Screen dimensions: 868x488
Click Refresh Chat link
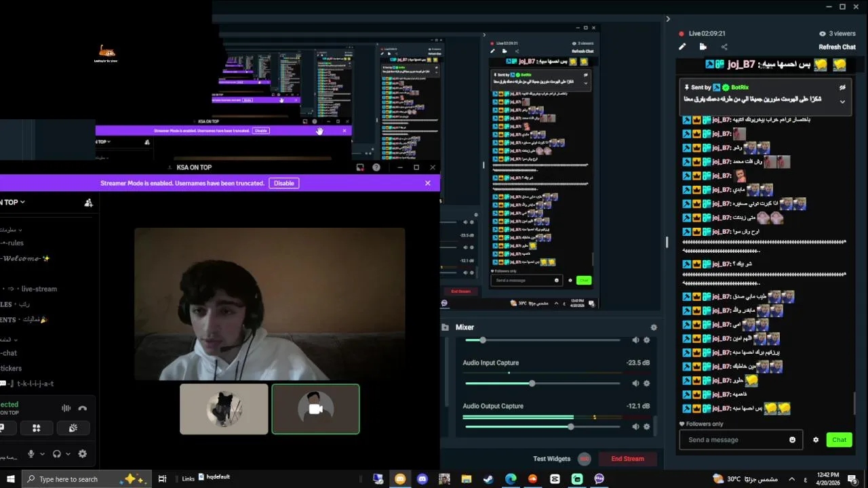coord(837,47)
